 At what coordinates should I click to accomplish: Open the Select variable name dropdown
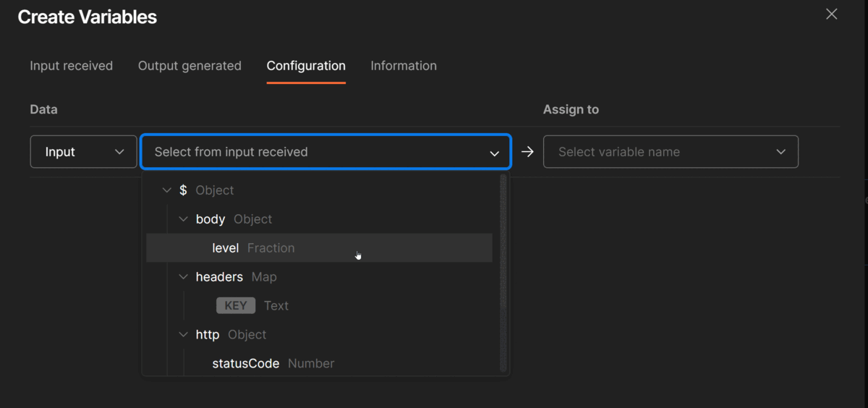[x=671, y=152]
